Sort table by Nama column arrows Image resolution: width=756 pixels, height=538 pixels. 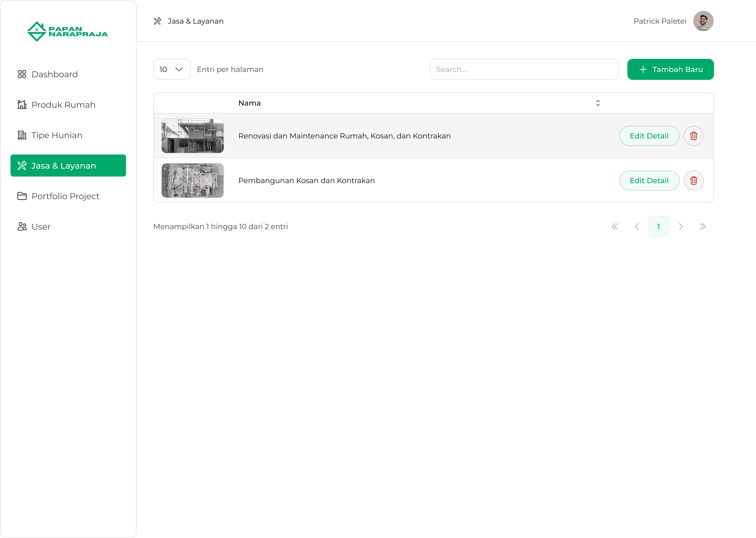point(598,103)
